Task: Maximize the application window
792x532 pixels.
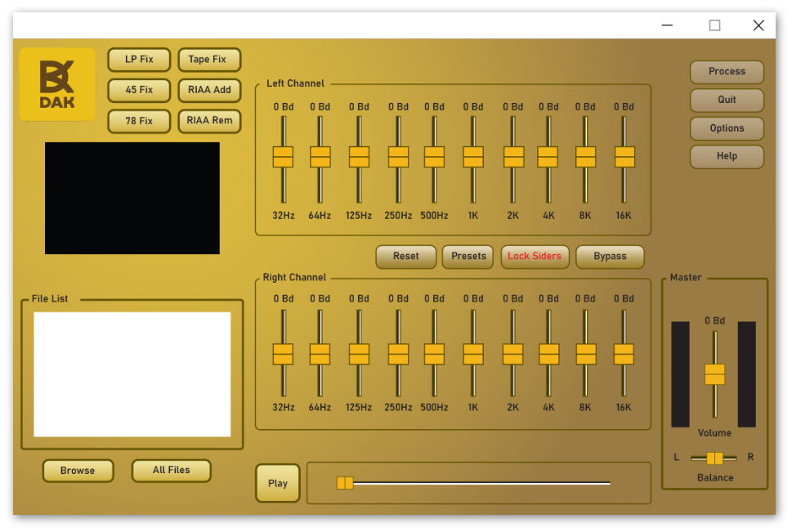Action: tap(714, 25)
